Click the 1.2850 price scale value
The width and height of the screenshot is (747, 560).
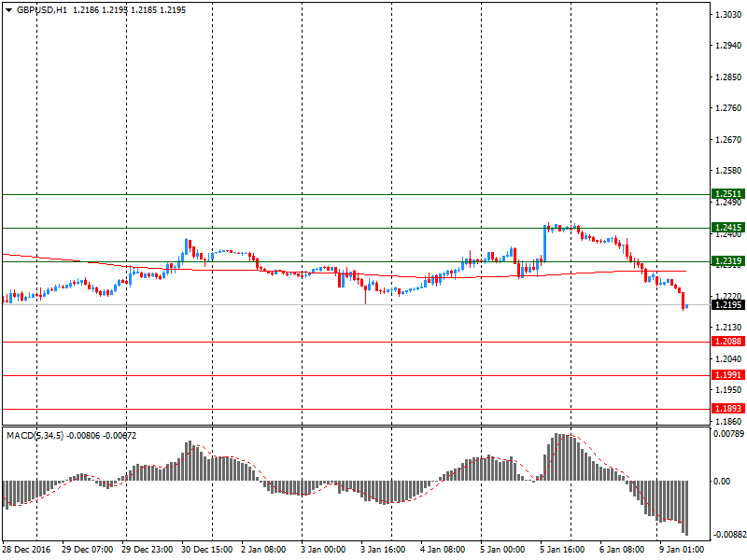[x=728, y=77]
